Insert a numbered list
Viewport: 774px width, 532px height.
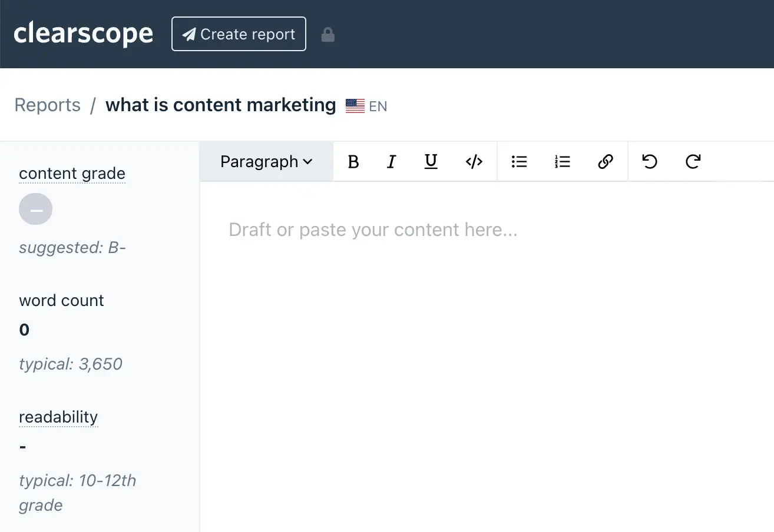click(563, 162)
